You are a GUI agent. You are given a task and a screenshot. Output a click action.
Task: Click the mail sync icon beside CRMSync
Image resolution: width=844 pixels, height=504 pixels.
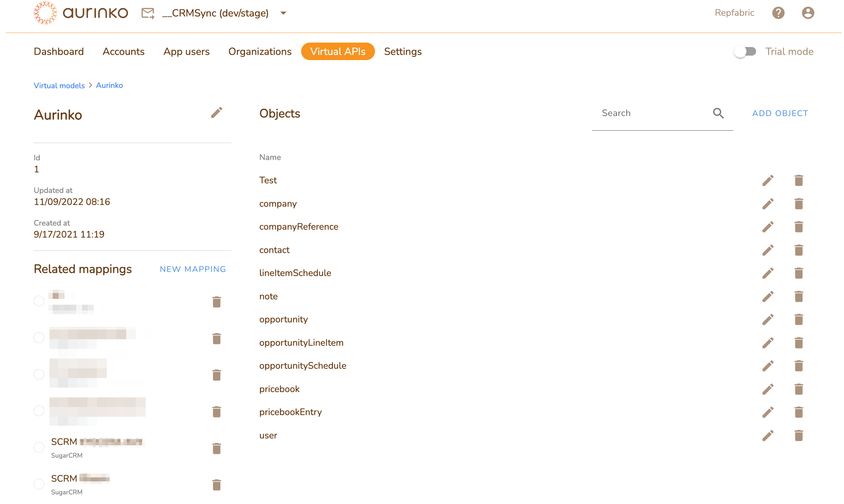(x=148, y=13)
